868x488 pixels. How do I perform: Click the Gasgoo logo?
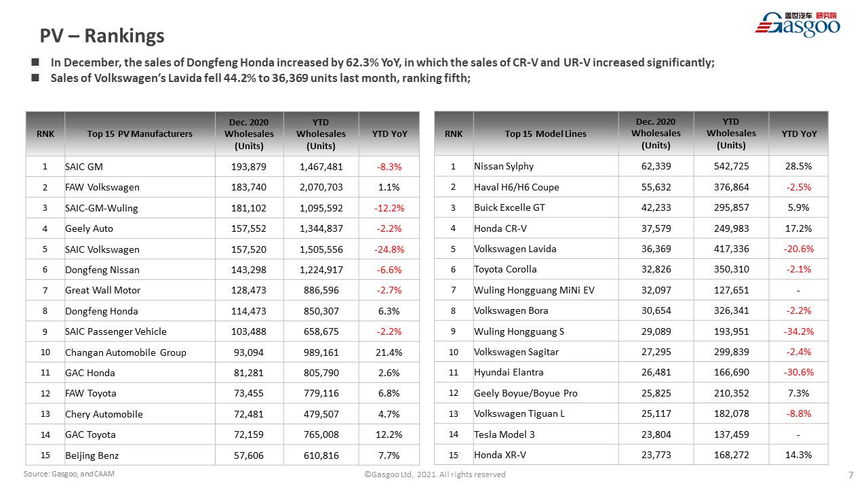tap(798, 24)
